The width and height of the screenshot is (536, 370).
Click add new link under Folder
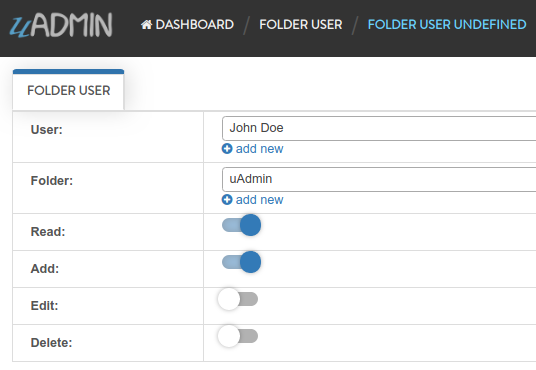259,200
